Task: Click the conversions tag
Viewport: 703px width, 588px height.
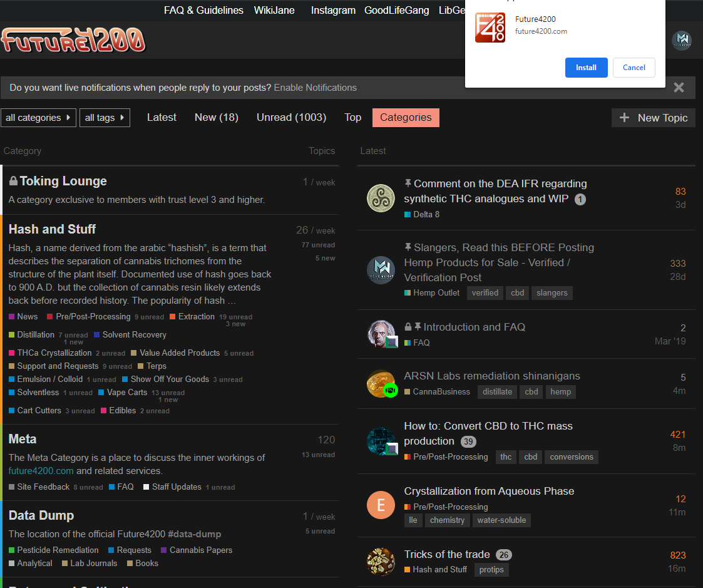Action: pyautogui.click(x=571, y=457)
